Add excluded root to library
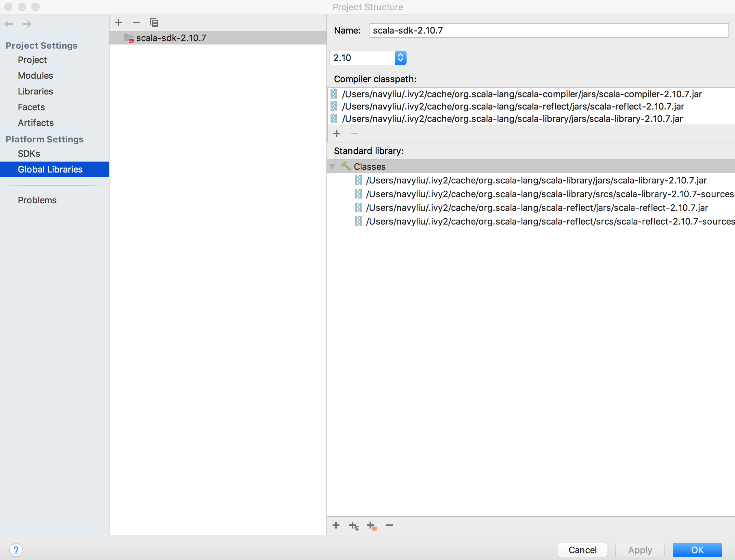The width and height of the screenshot is (735, 560). 372,525
